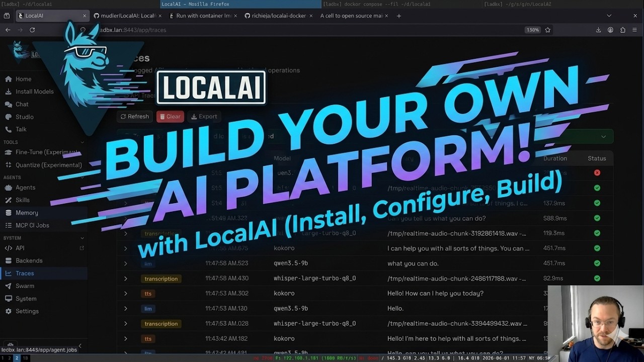The image size is (644, 362).
Task: Click the Refresh traces button
Action: tap(135, 117)
